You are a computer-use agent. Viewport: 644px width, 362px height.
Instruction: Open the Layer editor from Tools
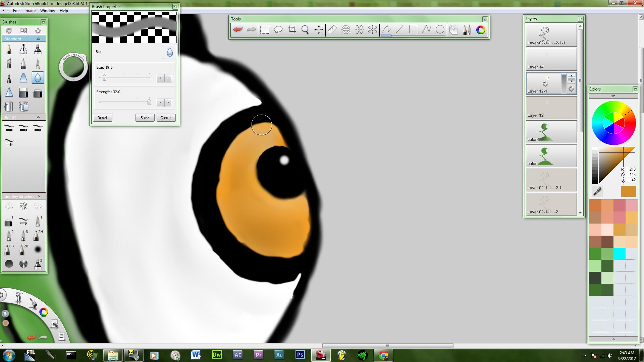(x=453, y=30)
